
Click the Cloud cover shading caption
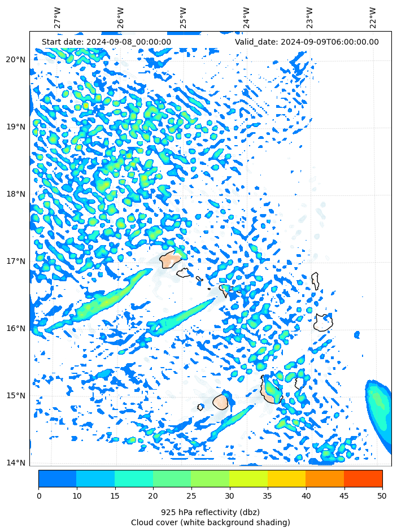click(210, 522)
